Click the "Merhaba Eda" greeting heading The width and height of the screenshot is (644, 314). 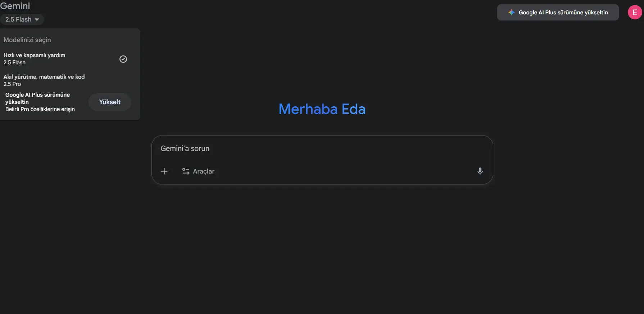322,109
